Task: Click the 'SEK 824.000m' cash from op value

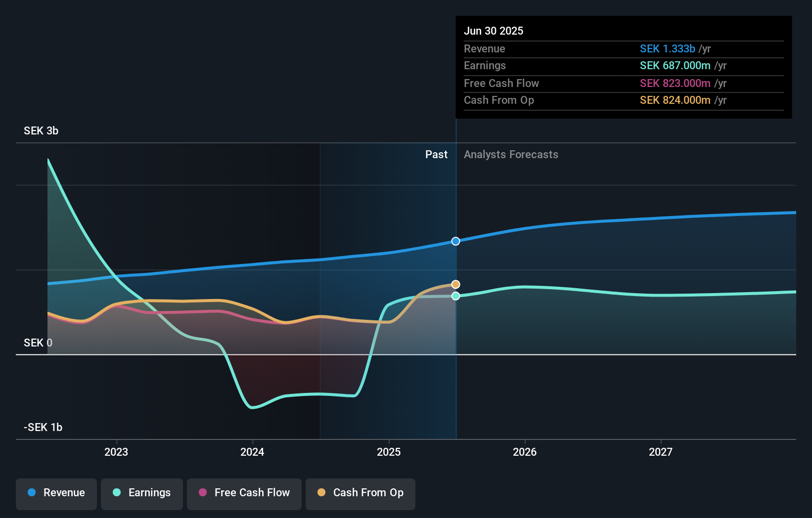Action: (x=675, y=100)
